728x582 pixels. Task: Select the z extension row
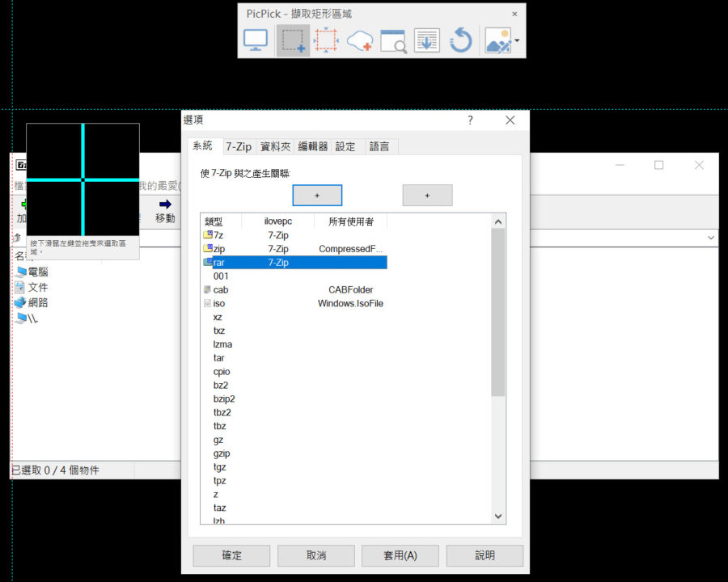[294, 494]
